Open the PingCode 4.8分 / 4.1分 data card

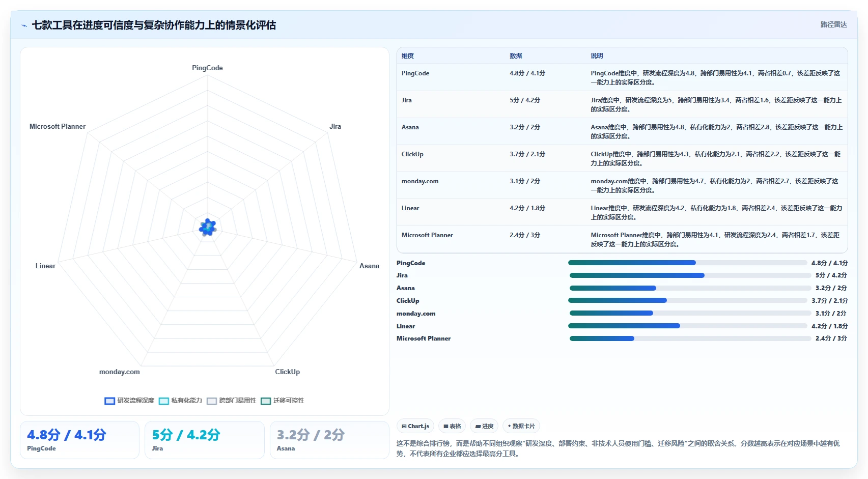pyautogui.click(x=79, y=440)
